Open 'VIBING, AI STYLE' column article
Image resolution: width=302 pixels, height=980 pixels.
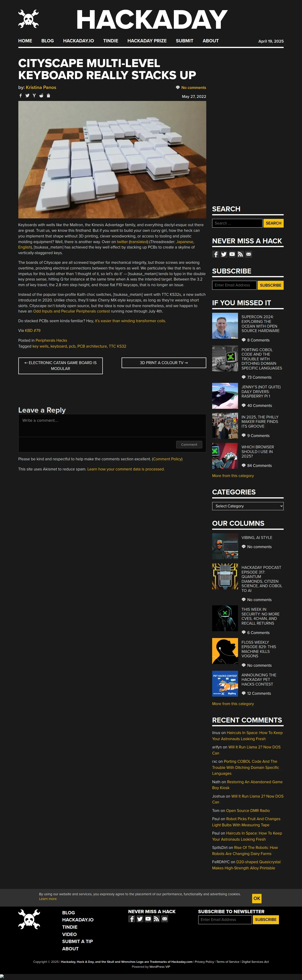[257, 538]
